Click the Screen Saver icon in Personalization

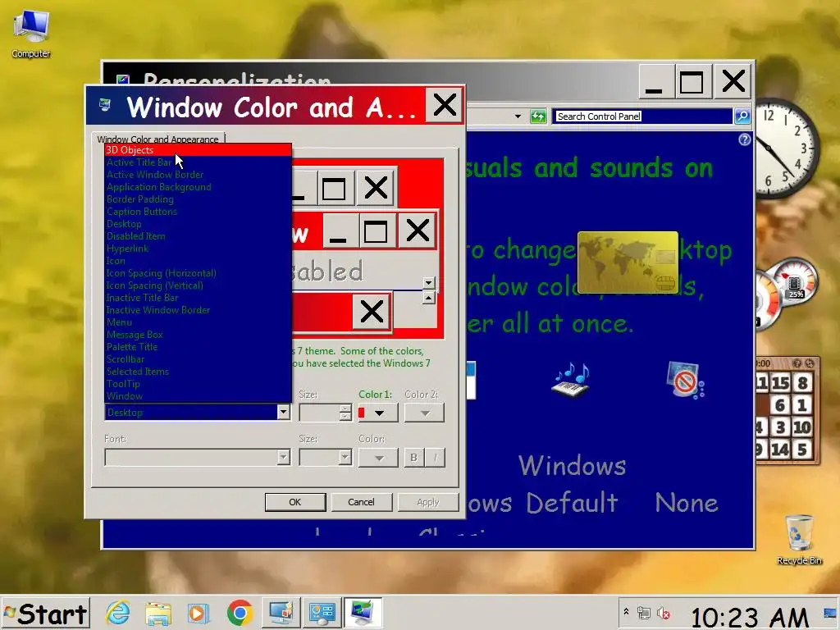tap(686, 380)
